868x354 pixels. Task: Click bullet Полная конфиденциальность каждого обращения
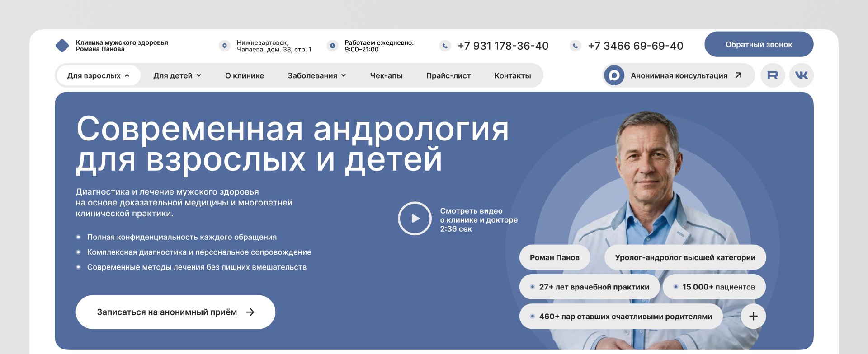coord(182,237)
